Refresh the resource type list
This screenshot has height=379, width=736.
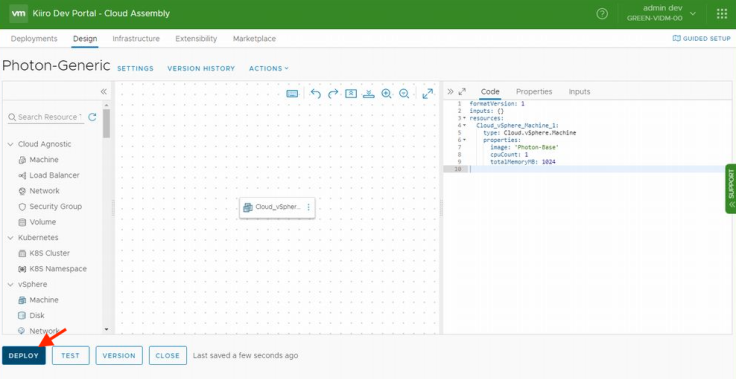(x=92, y=117)
